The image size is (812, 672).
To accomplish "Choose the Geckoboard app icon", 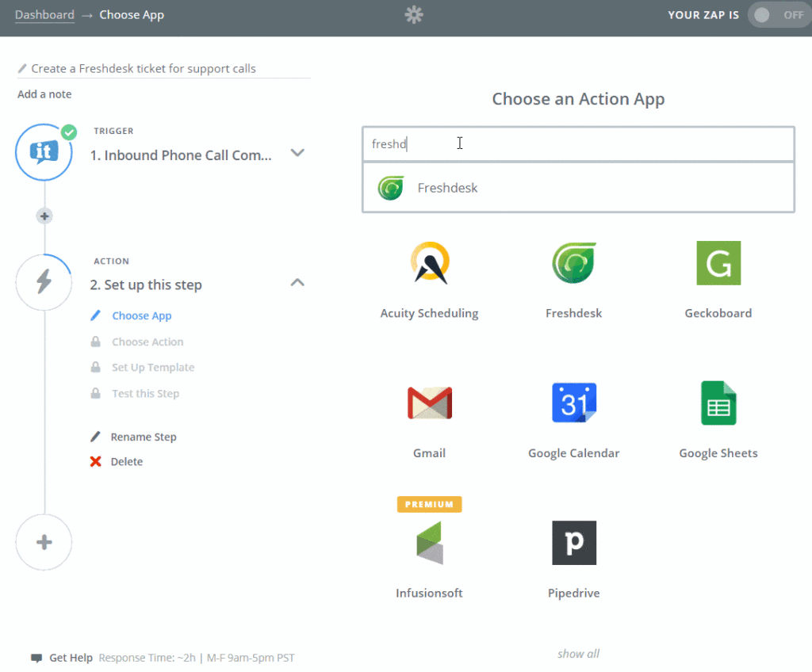I will 718,263.
